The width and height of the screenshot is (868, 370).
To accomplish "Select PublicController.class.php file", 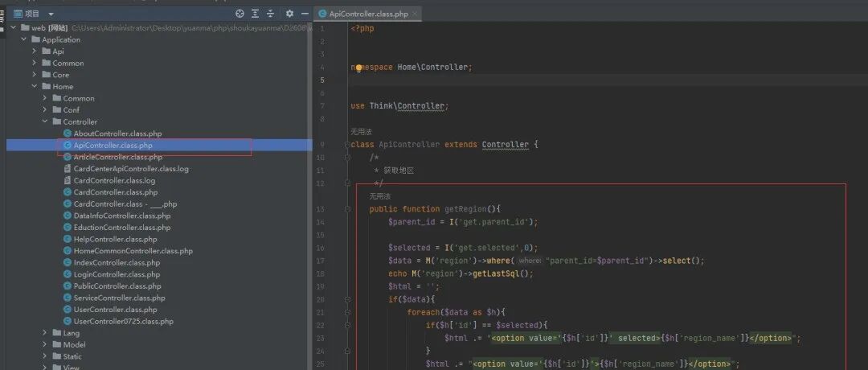I will coord(117,286).
